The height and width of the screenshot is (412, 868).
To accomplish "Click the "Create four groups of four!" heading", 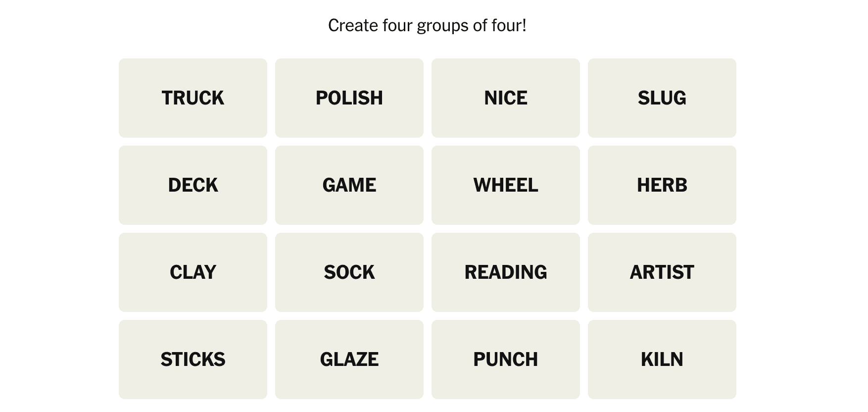I will pyautogui.click(x=427, y=26).
